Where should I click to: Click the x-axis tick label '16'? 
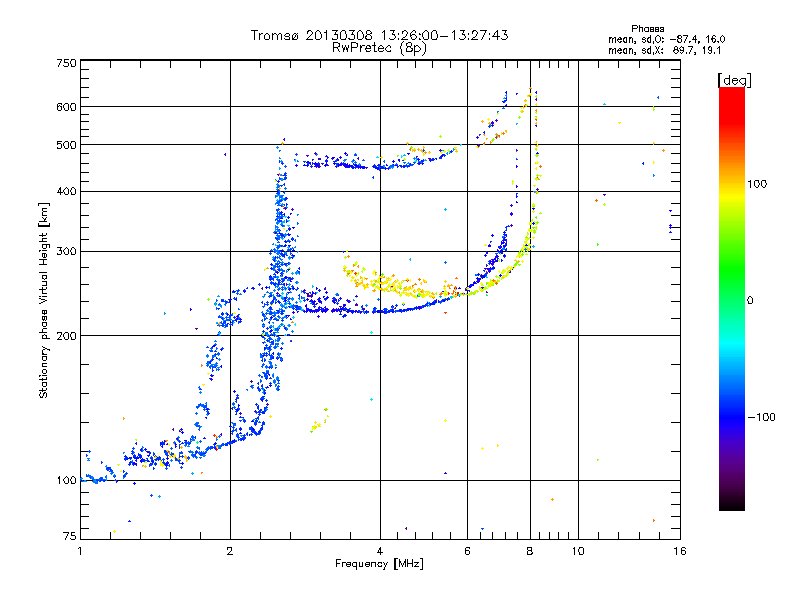[680, 551]
